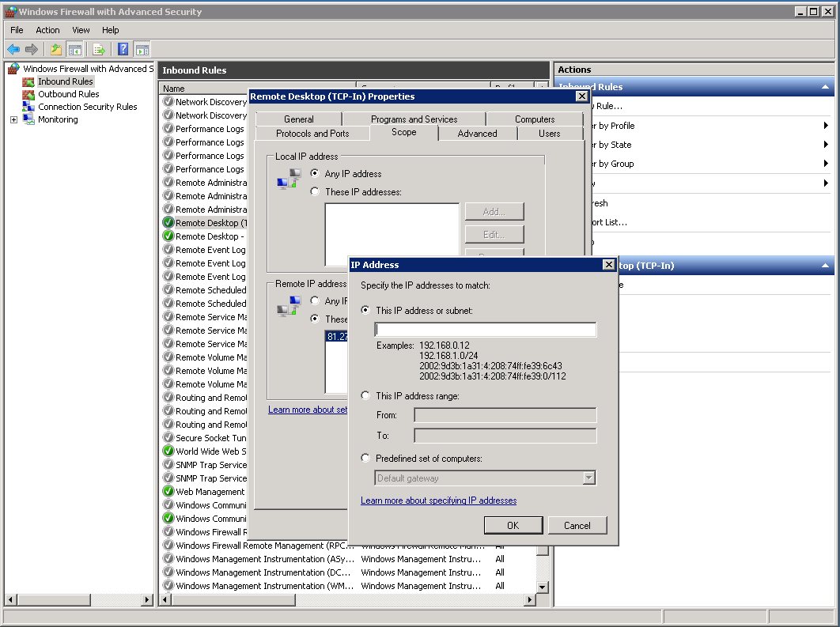Image resolution: width=840 pixels, height=627 pixels.
Task: Click the Name column header
Action: tap(258, 88)
